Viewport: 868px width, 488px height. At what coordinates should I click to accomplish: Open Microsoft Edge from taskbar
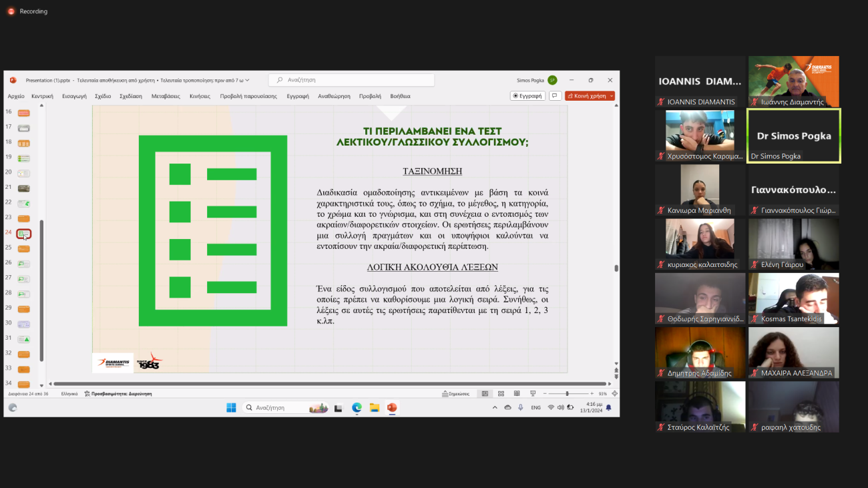357,407
